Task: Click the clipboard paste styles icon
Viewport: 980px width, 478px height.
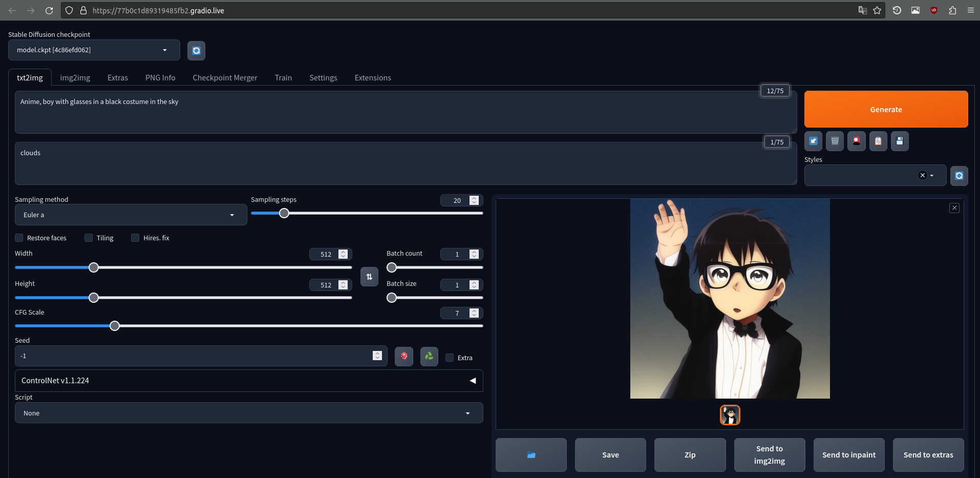Action: click(x=878, y=141)
